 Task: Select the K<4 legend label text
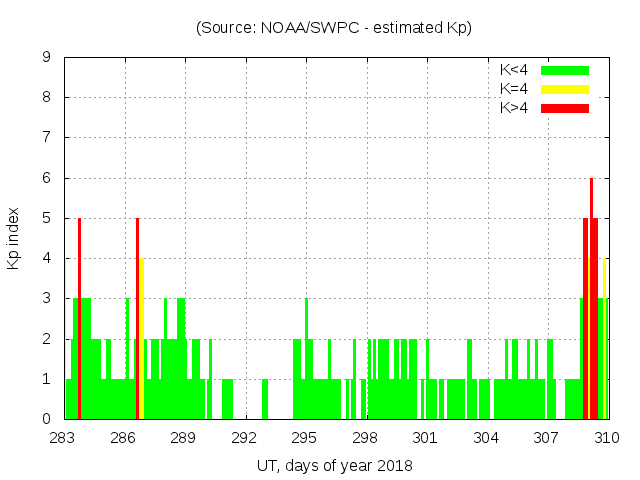click(x=515, y=70)
